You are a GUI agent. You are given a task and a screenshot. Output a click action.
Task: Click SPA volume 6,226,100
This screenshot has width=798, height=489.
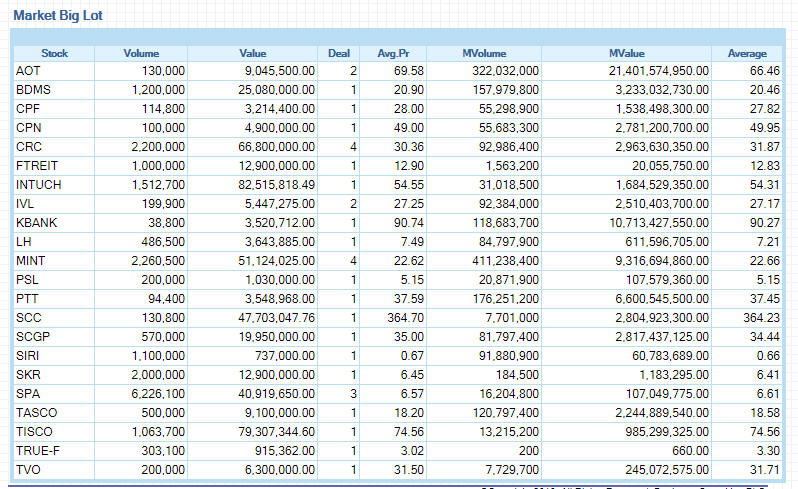(x=158, y=394)
